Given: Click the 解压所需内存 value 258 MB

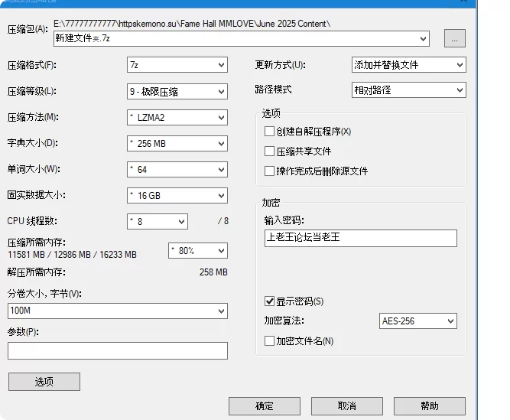Looking at the screenshot, I should pyautogui.click(x=213, y=272).
